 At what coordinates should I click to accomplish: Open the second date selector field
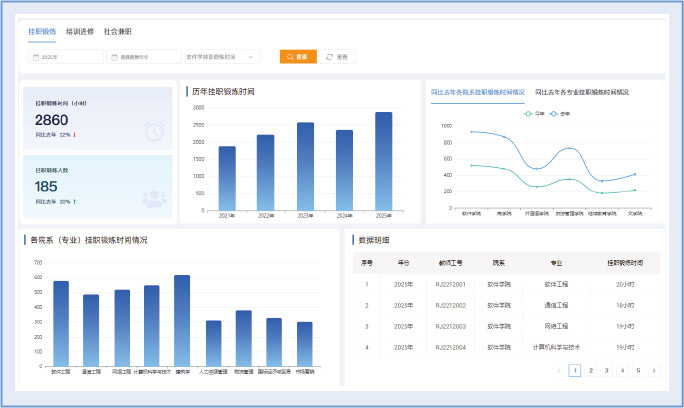coord(144,57)
